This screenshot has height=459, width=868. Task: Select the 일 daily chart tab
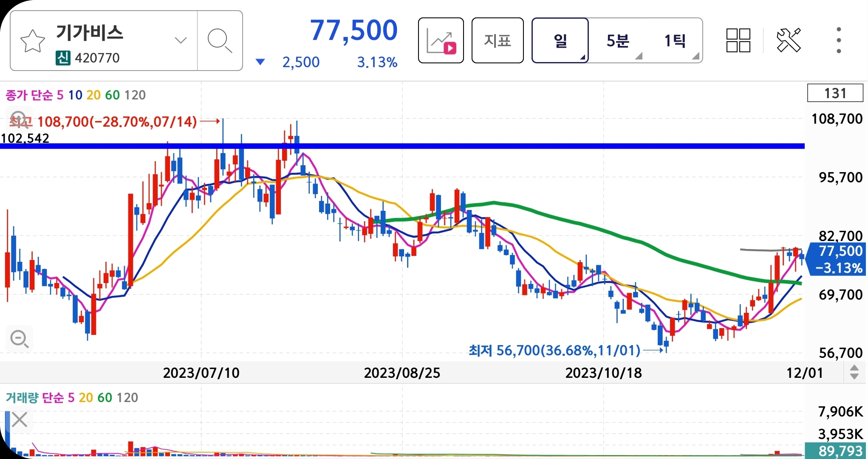(560, 41)
